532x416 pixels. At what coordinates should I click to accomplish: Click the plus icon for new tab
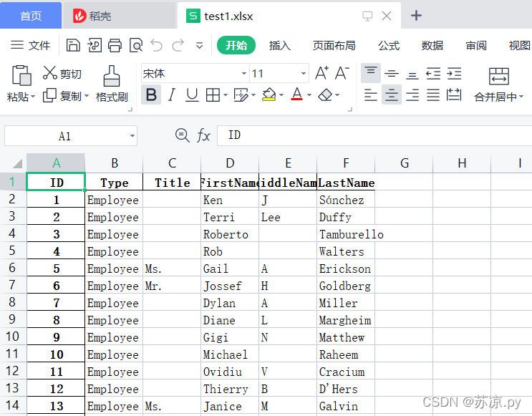click(x=416, y=16)
